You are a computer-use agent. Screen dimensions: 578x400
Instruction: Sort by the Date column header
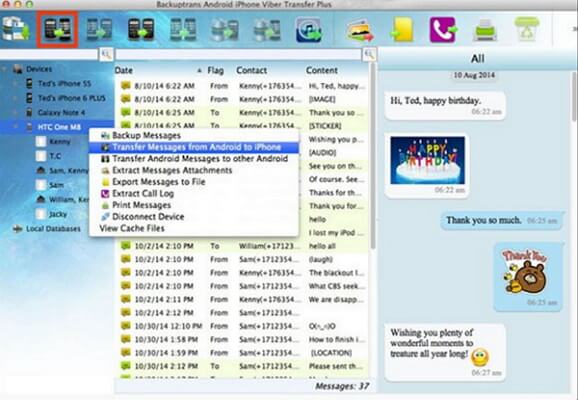159,70
